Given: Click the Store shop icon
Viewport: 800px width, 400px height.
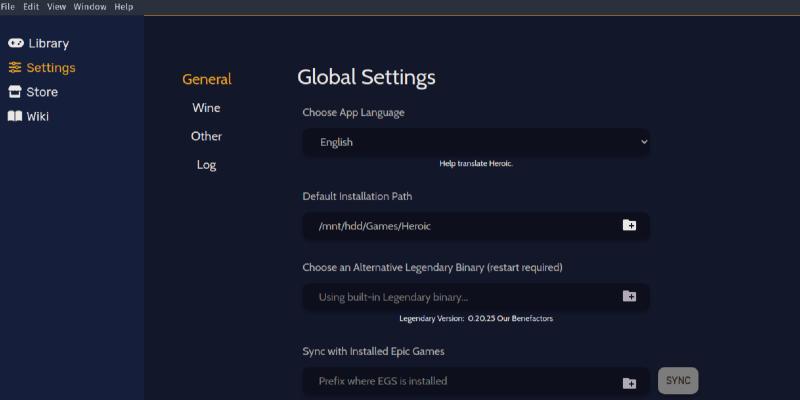Looking at the screenshot, I should point(15,92).
